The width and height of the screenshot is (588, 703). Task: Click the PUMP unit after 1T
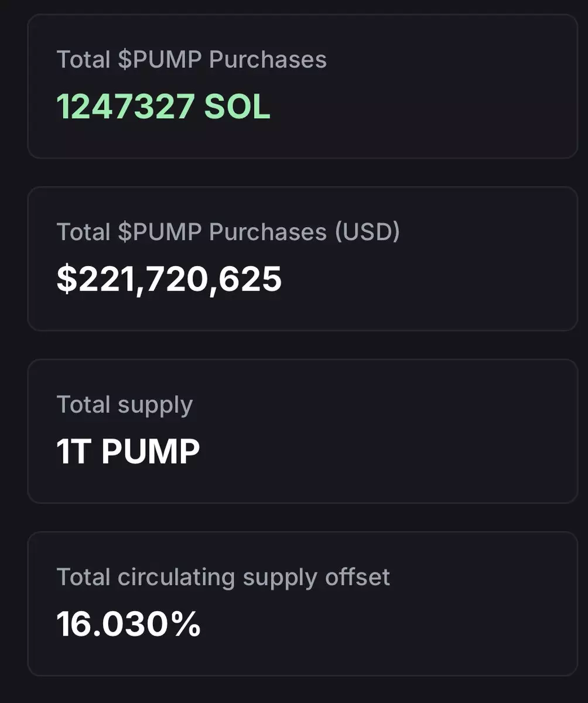(x=151, y=451)
